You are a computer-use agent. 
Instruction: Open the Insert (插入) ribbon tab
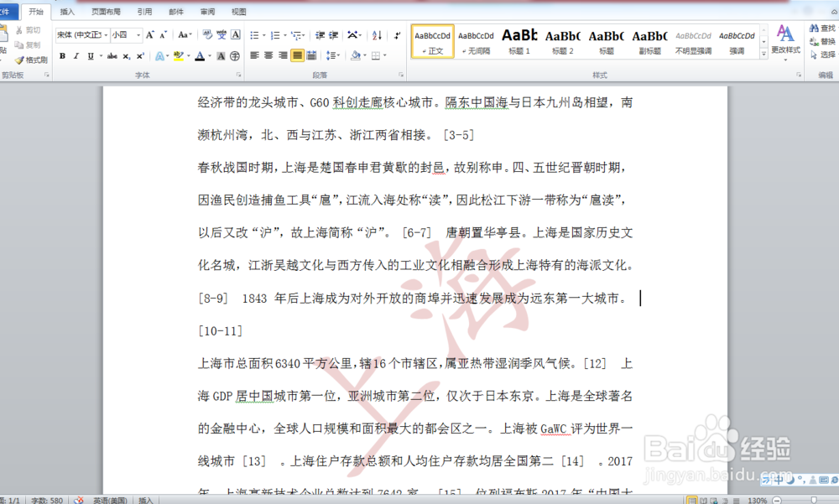67,12
